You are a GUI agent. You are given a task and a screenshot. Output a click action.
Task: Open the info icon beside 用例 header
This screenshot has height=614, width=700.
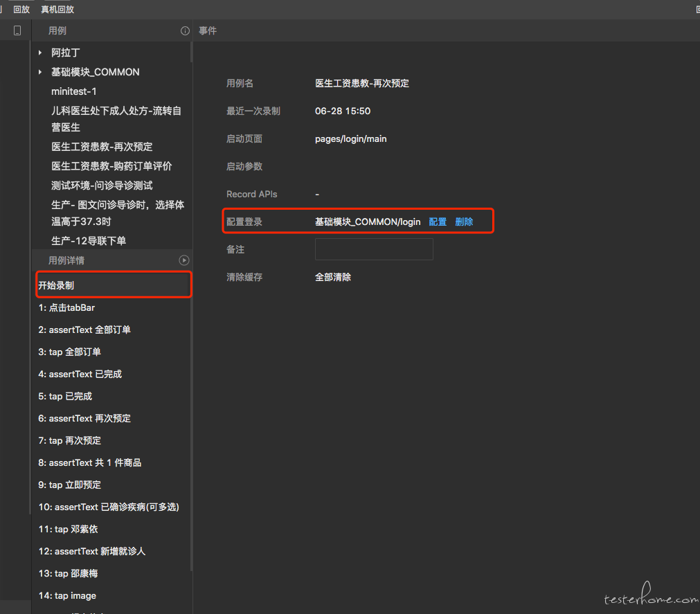185,30
